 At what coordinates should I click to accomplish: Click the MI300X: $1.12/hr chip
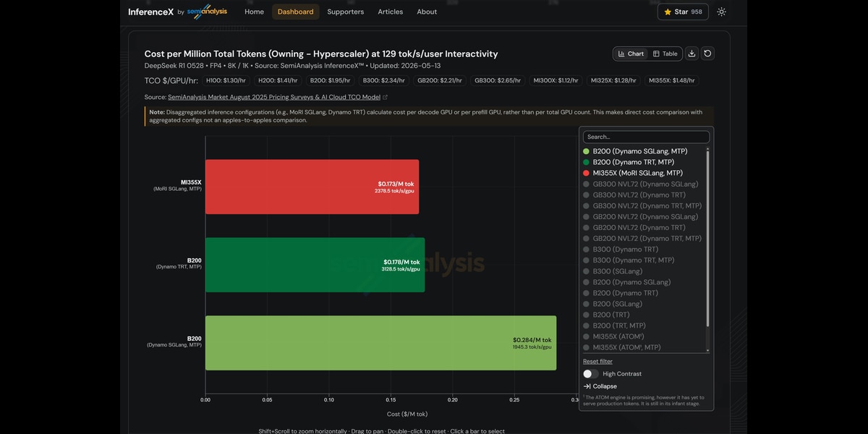(x=556, y=81)
